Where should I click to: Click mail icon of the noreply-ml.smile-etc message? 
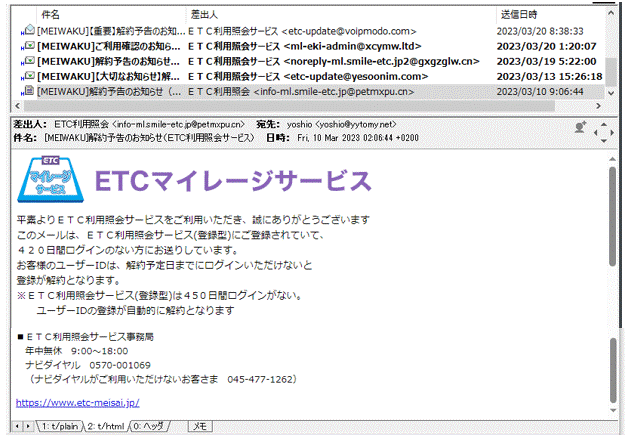tap(27, 62)
